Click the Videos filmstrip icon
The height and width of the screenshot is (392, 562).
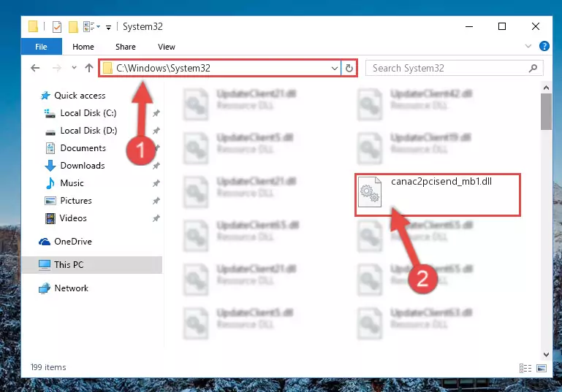tap(50, 218)
